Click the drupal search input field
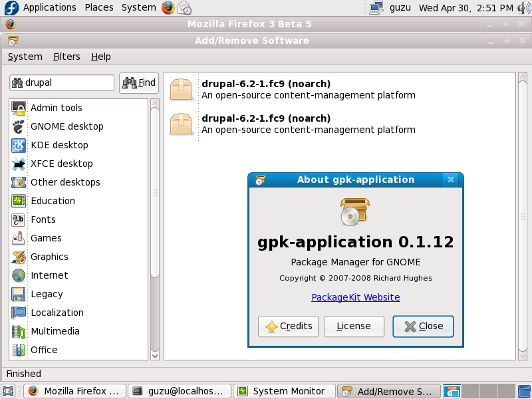 [62, 82]
